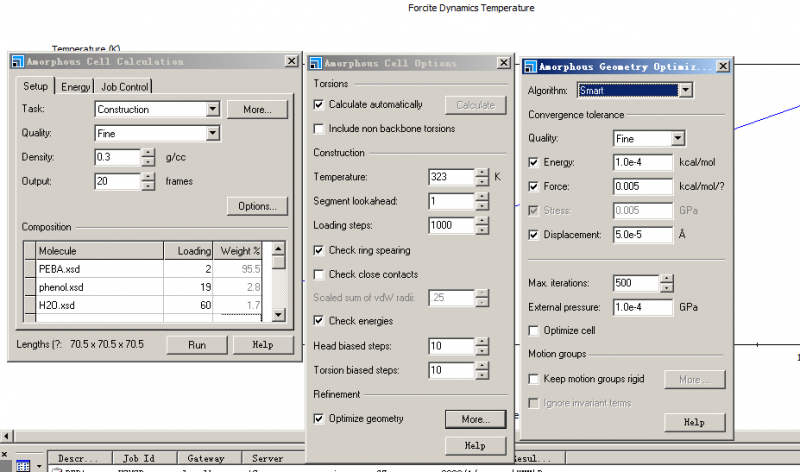Increase Max. iterations using the up arrow
The image size is (800, 472).
point(668,278)
